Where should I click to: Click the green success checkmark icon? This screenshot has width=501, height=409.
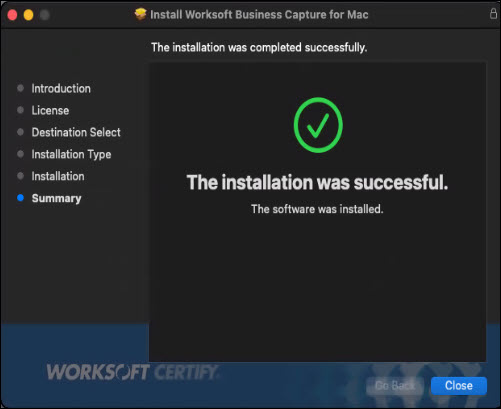[x=318, y=125]
